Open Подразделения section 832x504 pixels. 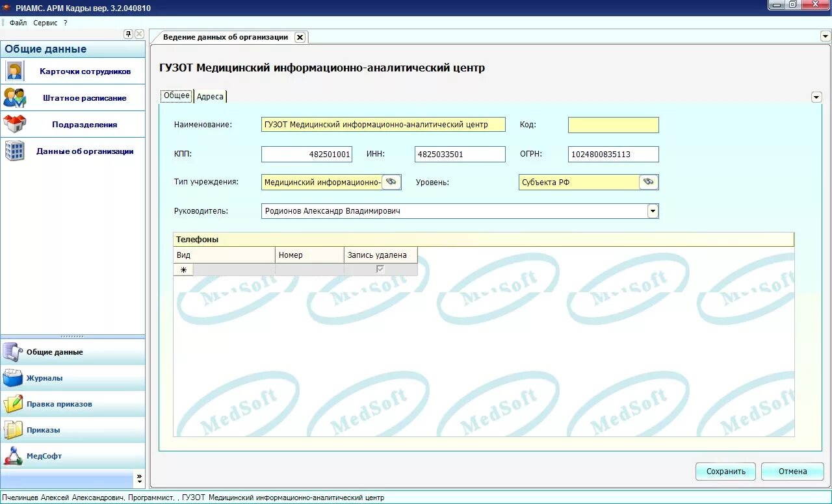pos(73,124)
